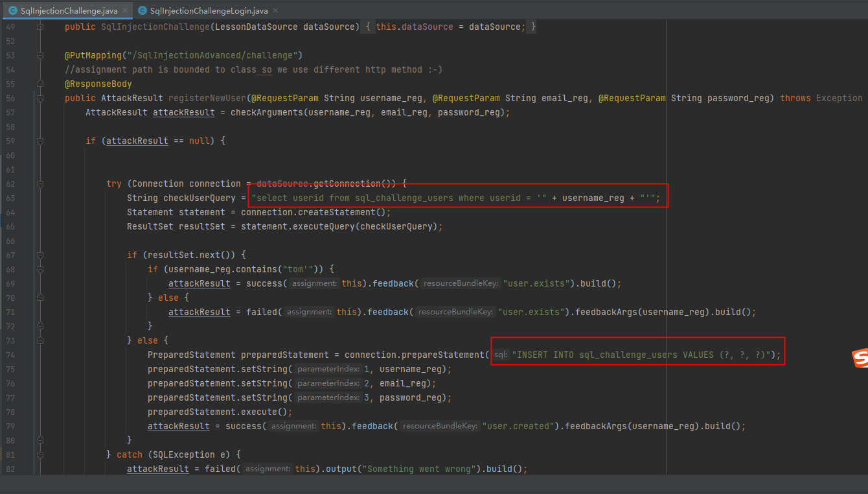Click 'assignment:' hint on line 69
The image size is (868, 494).
point(314,283)
